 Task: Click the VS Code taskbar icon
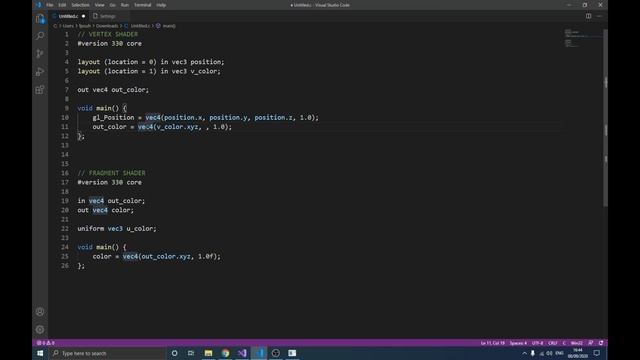click(259, 353)
